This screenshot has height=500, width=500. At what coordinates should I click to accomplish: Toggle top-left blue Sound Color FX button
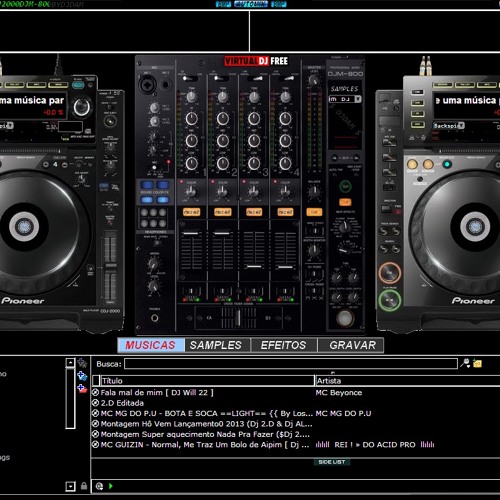coord(147,185)
